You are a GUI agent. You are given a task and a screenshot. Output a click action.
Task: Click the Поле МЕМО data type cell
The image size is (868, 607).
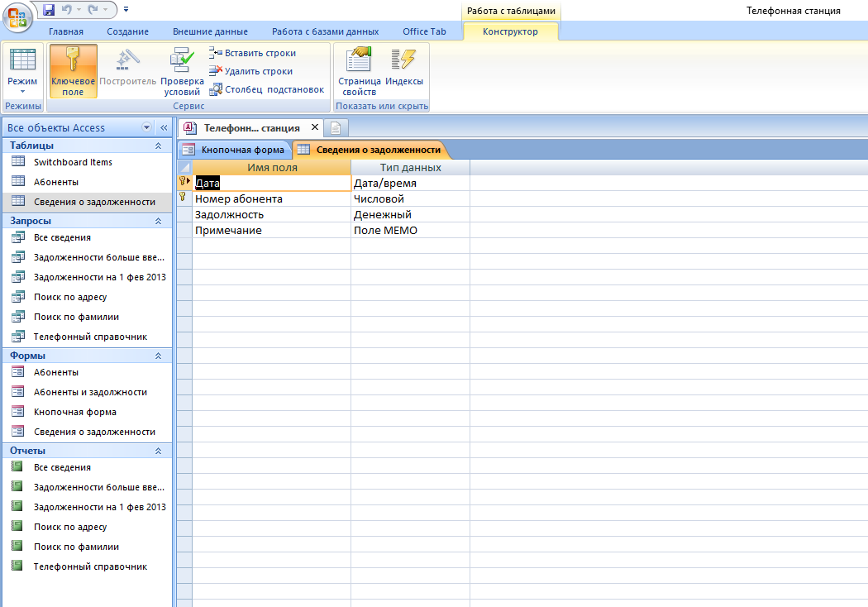[410, 231]
